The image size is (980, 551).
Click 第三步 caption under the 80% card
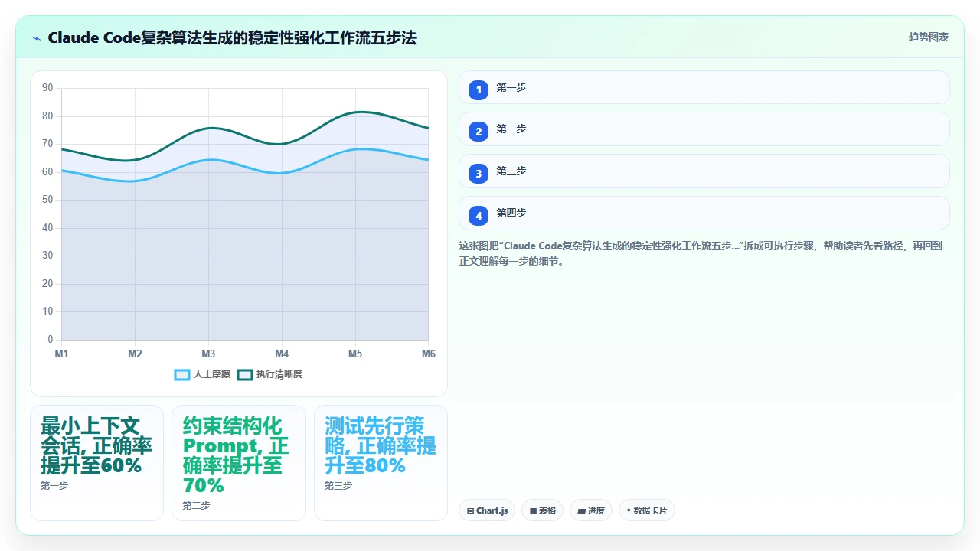[338, 486]
